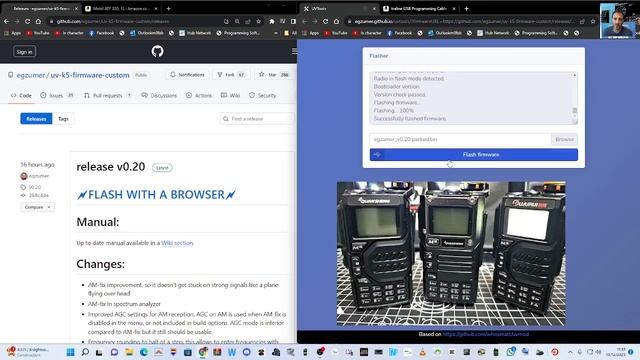Click the Flasher log scrollbar thumb
Screen dimensions: 640x360
coord(574,111)
